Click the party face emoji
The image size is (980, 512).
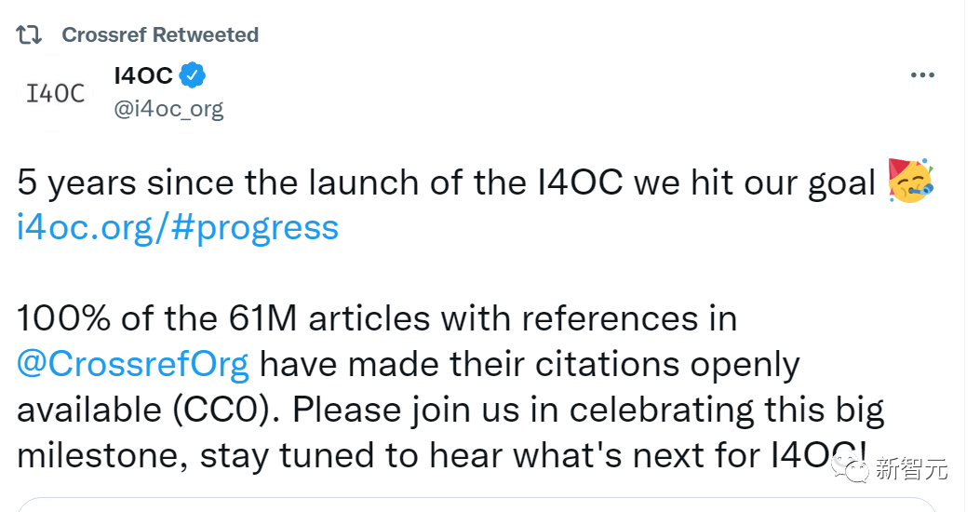point(911,182)
